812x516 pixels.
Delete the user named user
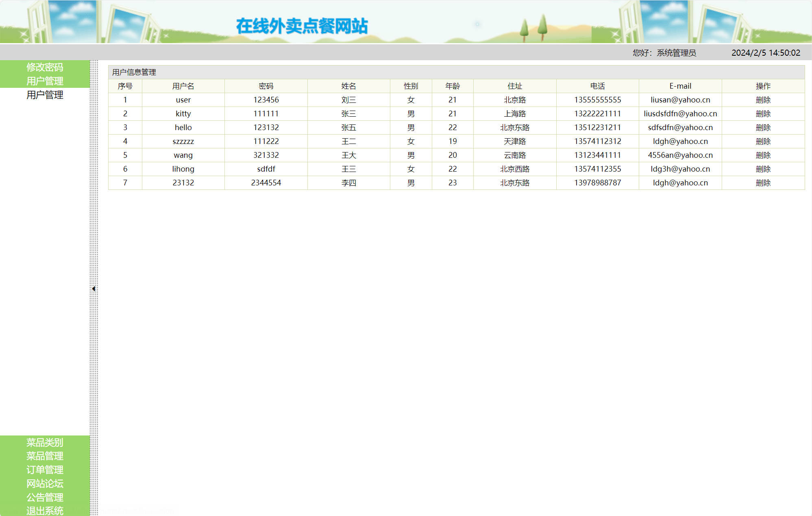(x=763, y=100)
